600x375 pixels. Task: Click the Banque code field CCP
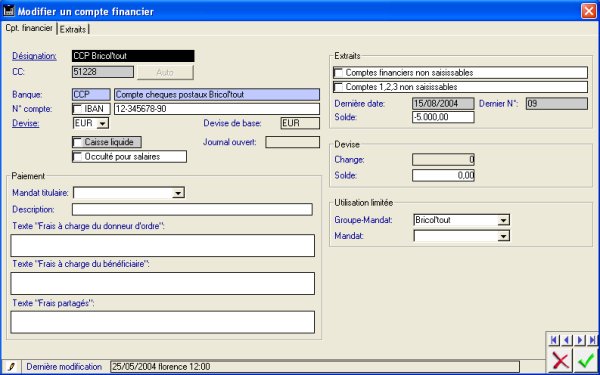click(x=91, y=95)
